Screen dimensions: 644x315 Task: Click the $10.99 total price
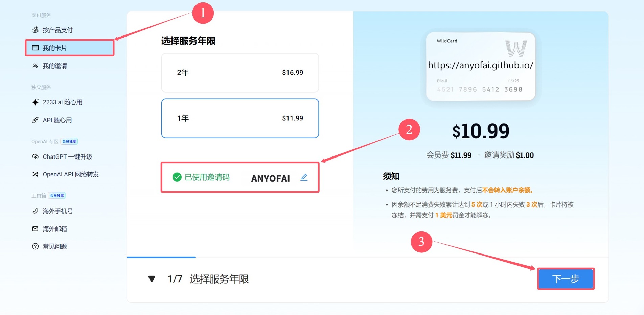pos(481,131)
